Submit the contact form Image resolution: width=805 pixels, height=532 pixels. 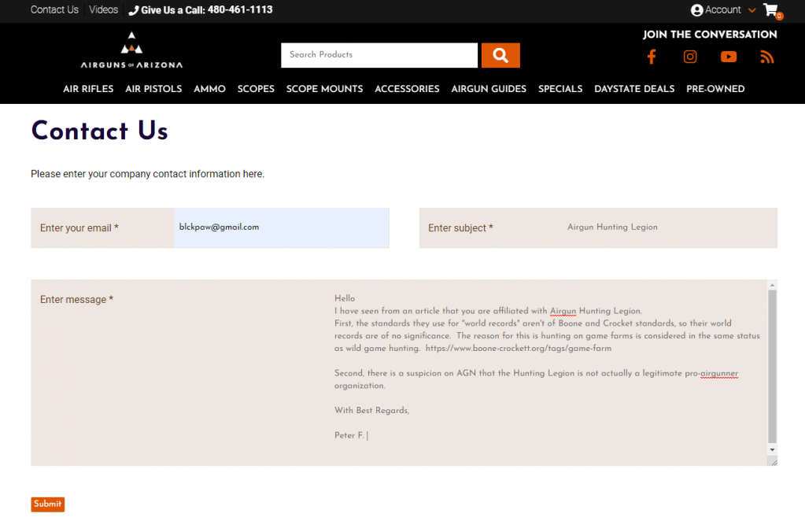(x=48, y=504)
